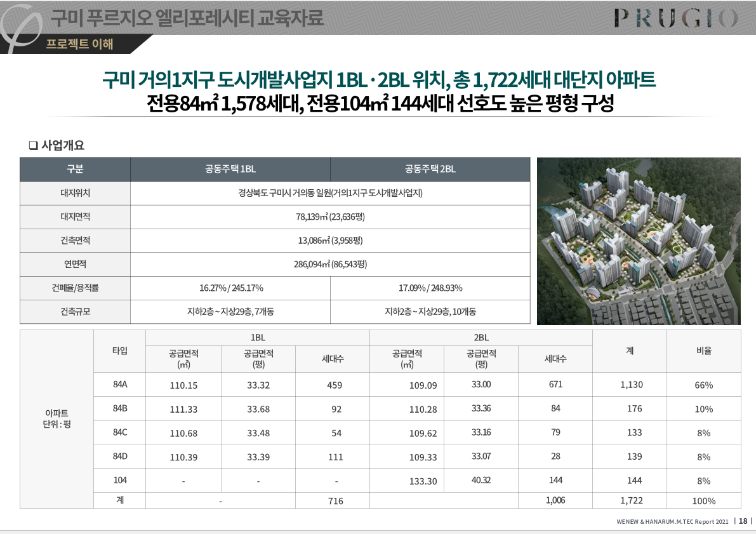Click the PRUGIO logo in the header
This screenshot has width=756, height=534.
[675, 18]
